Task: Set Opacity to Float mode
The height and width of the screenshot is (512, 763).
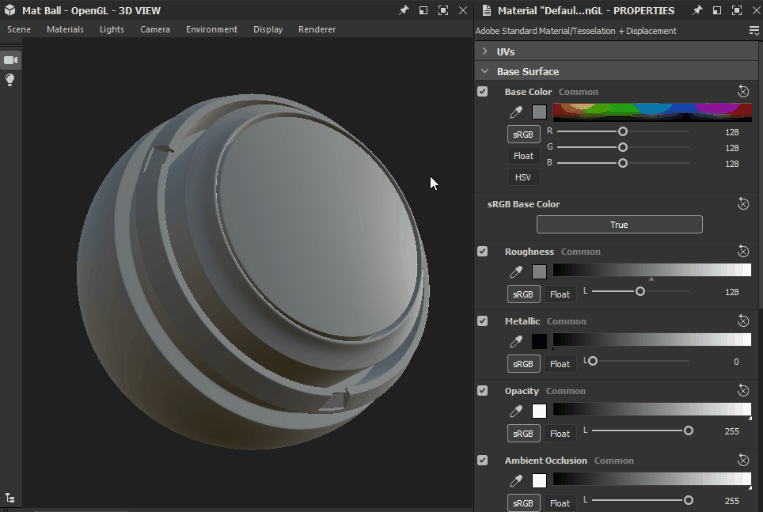Action: click(x=560, y=433)
